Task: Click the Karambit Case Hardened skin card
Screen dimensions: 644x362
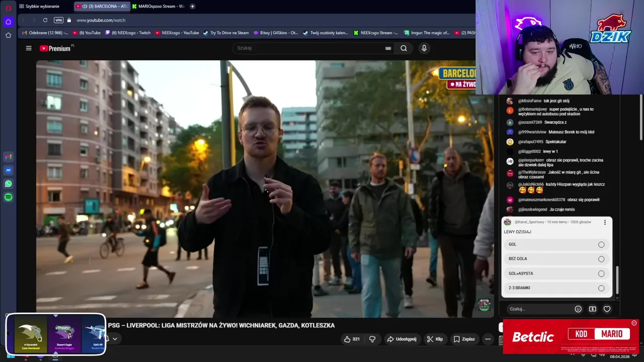Action: pyautogui.click(x=30, y=335)
